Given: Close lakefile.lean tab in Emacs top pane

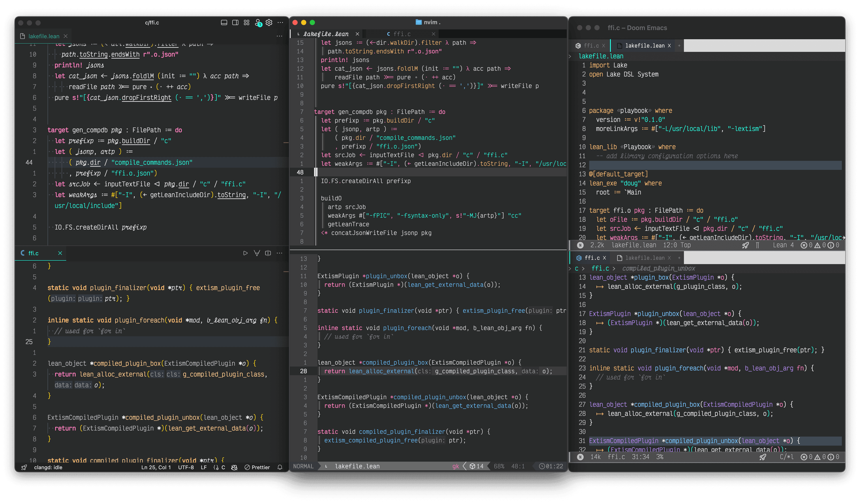Looking at the screenshot, I should (669, 45).
